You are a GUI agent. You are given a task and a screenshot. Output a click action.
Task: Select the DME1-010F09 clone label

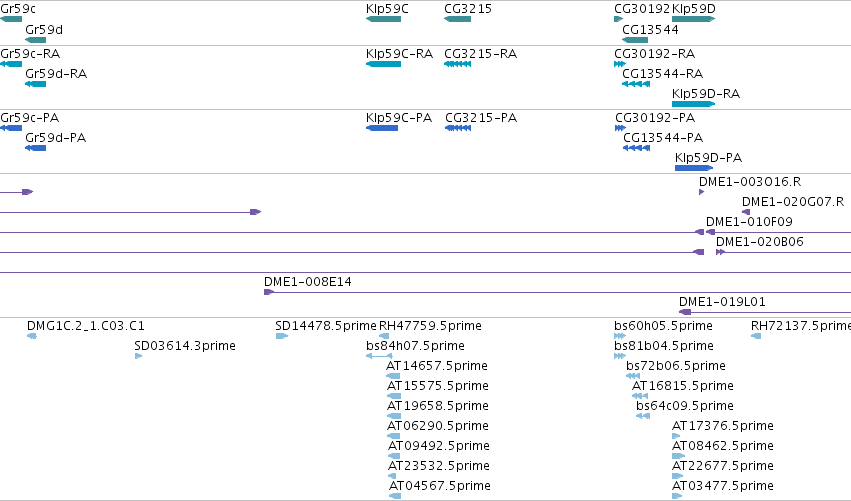point(749,222)
